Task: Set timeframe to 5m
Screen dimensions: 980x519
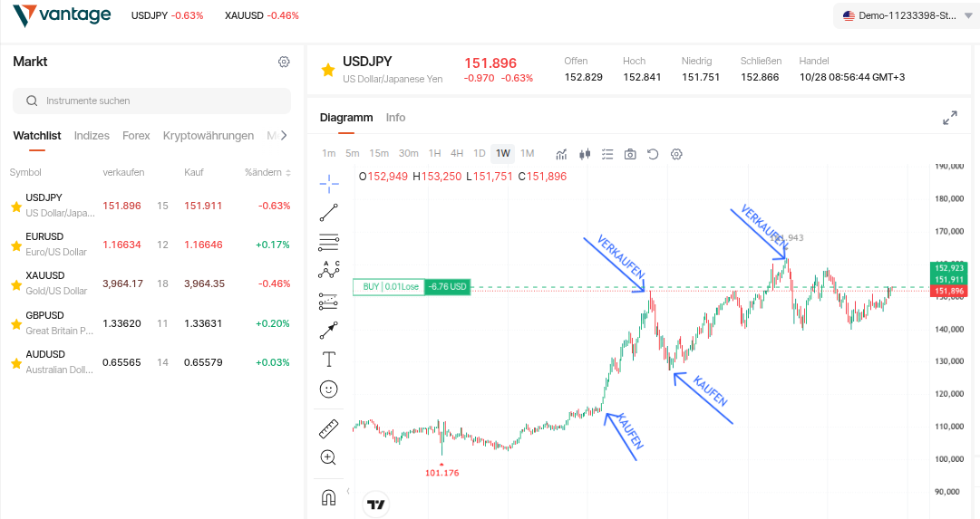Action: point(353,153)
